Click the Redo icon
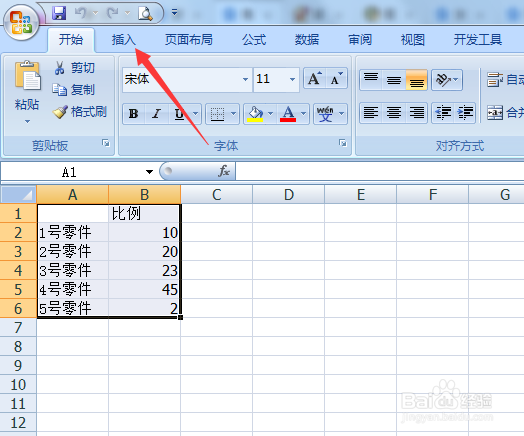Image resolution: width=524 pixels, height=436 pixels. point(113,13)
